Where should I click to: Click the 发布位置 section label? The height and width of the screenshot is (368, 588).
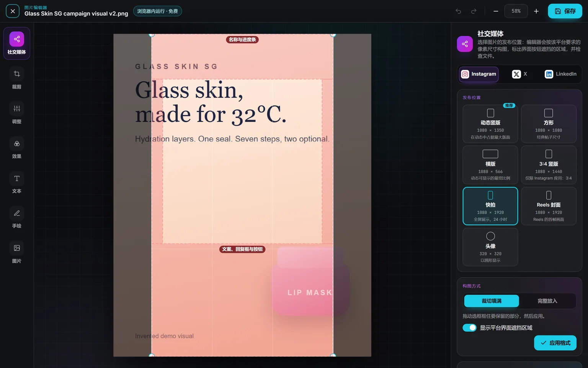pos(472,97)
